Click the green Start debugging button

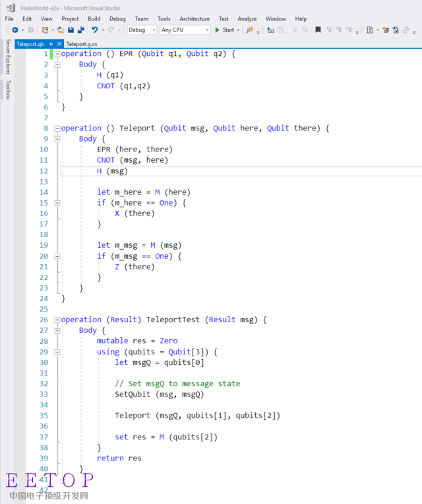coord(224,30)
